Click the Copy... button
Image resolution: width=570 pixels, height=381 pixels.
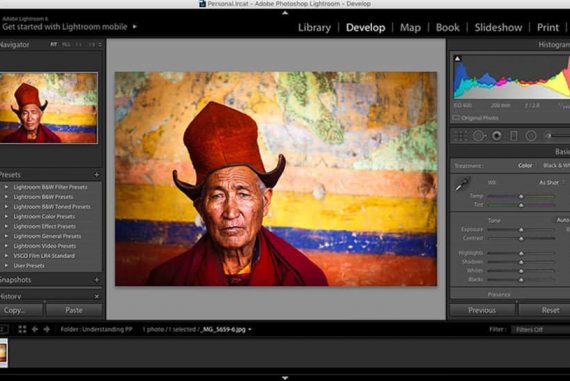(21, 310)
